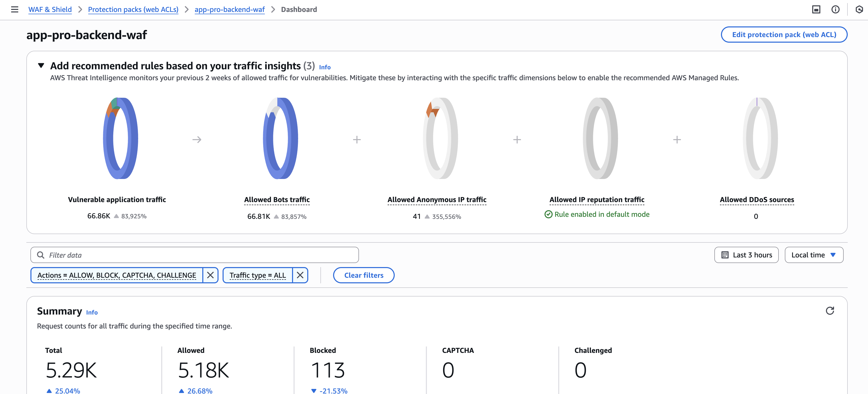Open the Local time dropdown
This screenshot has height=394, width=868.
pyautogui.click(x=814, y=255)
